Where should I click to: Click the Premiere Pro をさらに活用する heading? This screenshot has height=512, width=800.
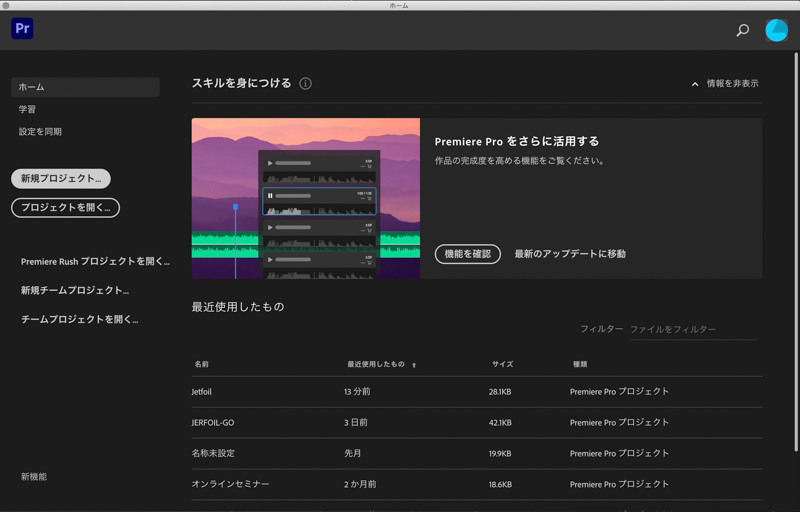tap(516, 142)
